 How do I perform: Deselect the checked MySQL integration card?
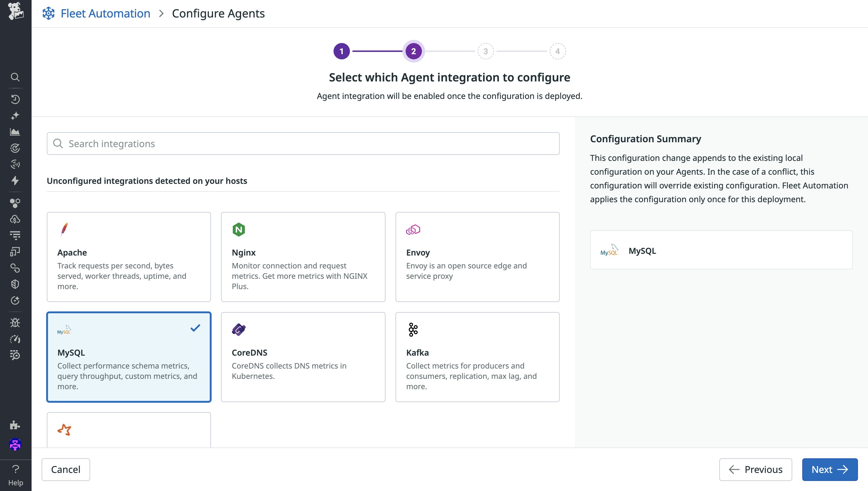129,357
